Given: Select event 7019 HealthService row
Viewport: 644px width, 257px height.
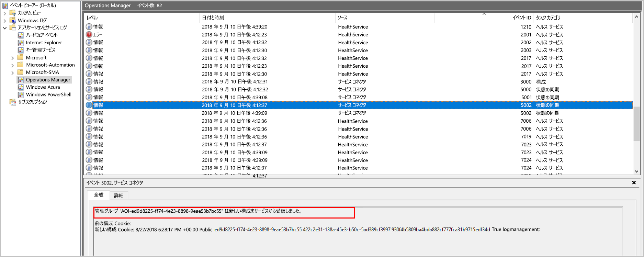Looking at the screenshot, I should coord(359,136).
